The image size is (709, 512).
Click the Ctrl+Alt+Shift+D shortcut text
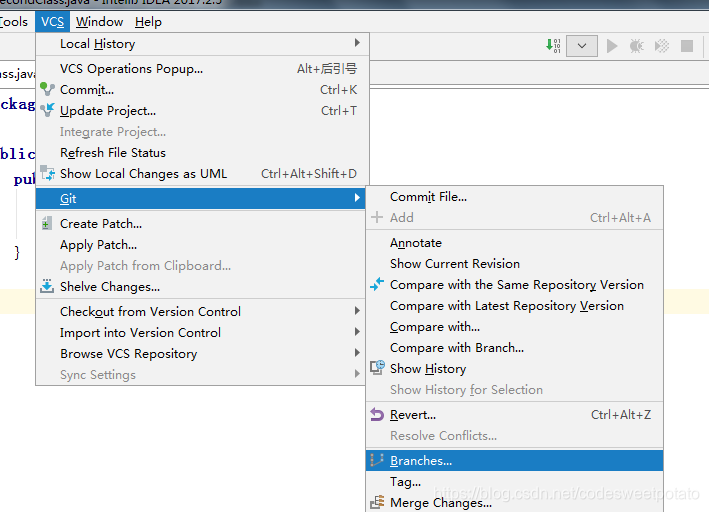coord(309,174)
